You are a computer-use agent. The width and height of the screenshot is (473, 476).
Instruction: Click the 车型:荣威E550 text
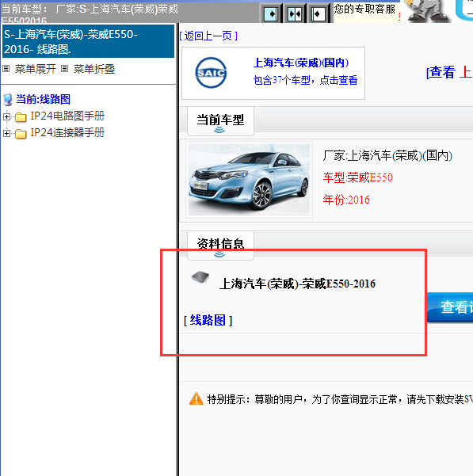pos(357,177)
